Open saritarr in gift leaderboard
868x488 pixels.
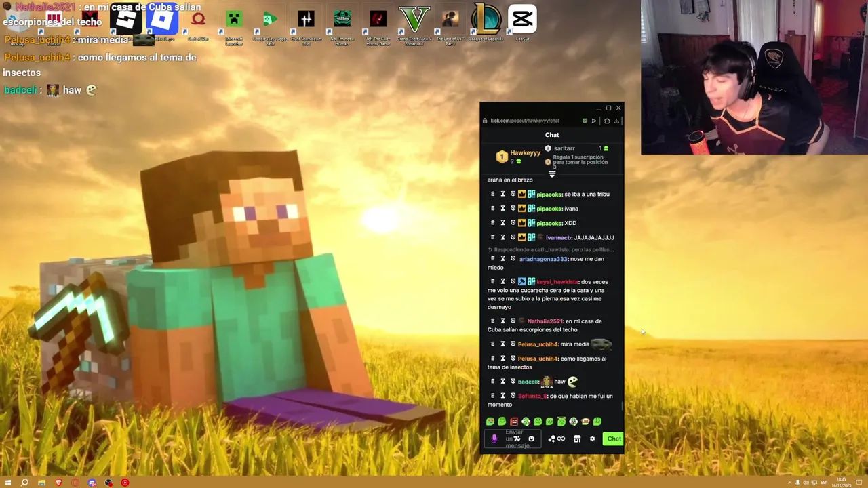point(564,148)
